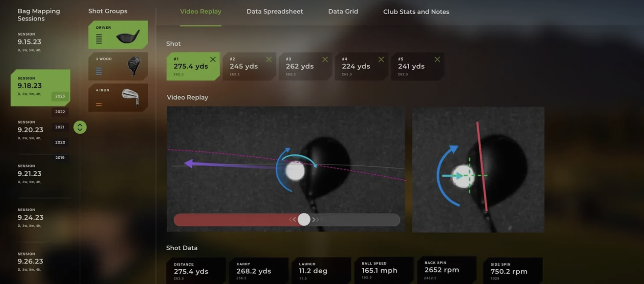
Task: Select the 4 Iron shot group
Action: point(118,98)
